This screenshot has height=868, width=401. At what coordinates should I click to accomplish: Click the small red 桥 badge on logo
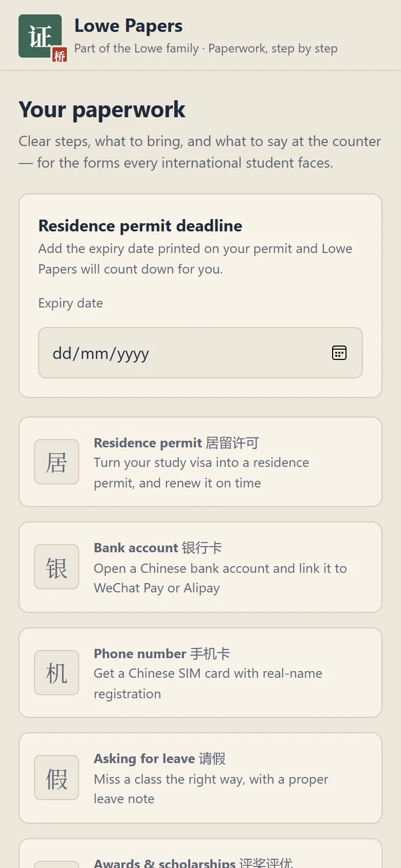(60, 55)
